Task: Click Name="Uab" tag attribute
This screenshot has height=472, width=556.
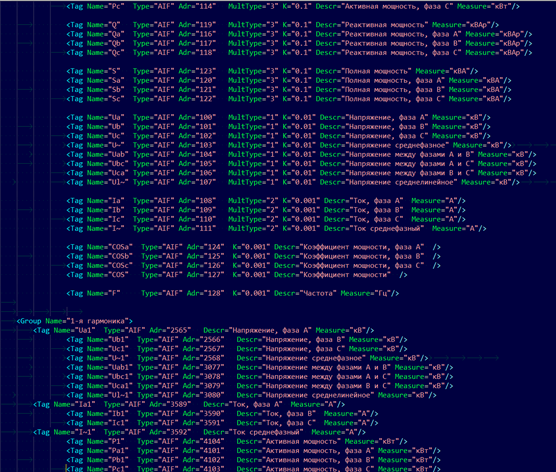Action: pos(108,154)
